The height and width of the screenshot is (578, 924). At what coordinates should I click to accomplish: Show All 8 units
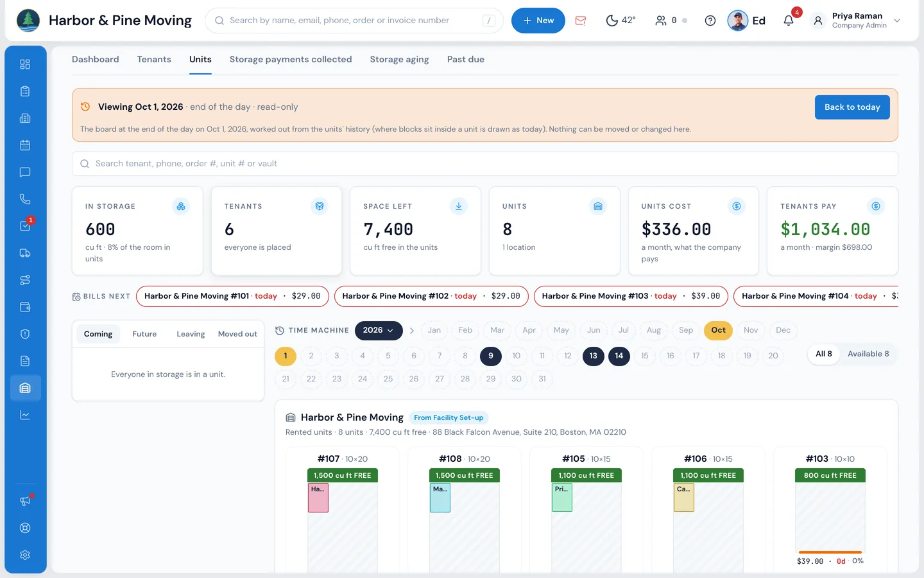click(x=824, y=354)
